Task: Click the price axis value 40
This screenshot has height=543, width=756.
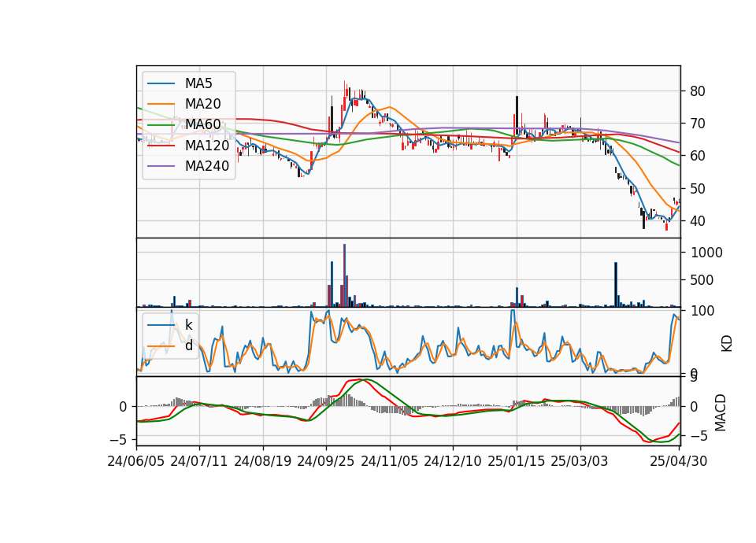Action: point(697,220)
